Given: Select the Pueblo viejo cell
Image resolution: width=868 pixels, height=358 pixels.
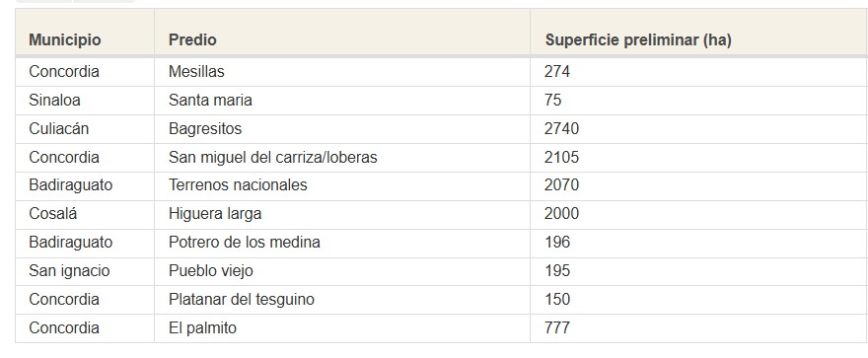Looking at the screenshot, I should [x=342, y=271].
